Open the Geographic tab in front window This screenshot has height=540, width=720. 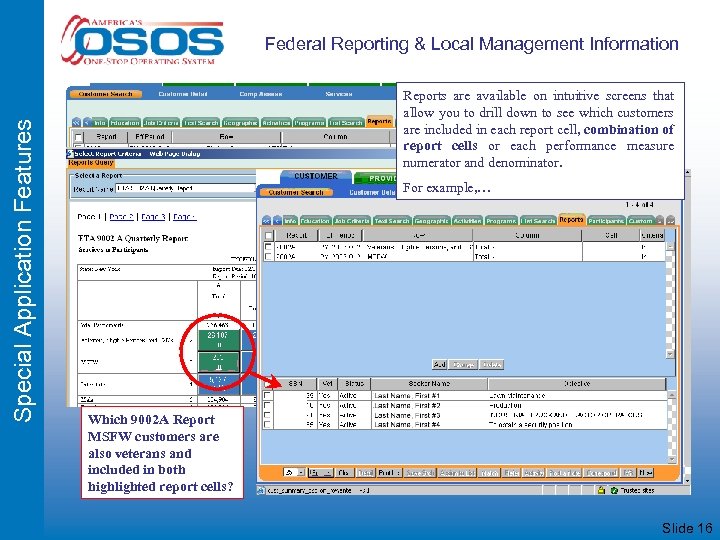point(431,221)
